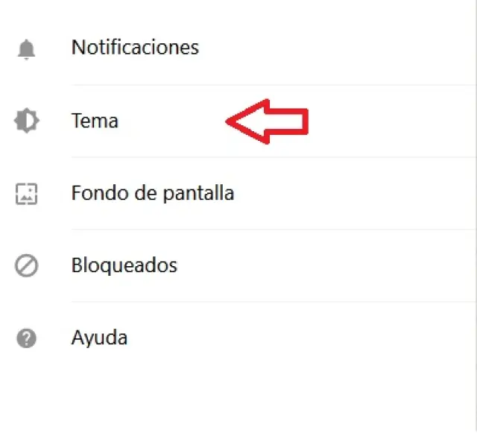
Task: Click blank space right of Notificaciones text
Action: [335, 48]
